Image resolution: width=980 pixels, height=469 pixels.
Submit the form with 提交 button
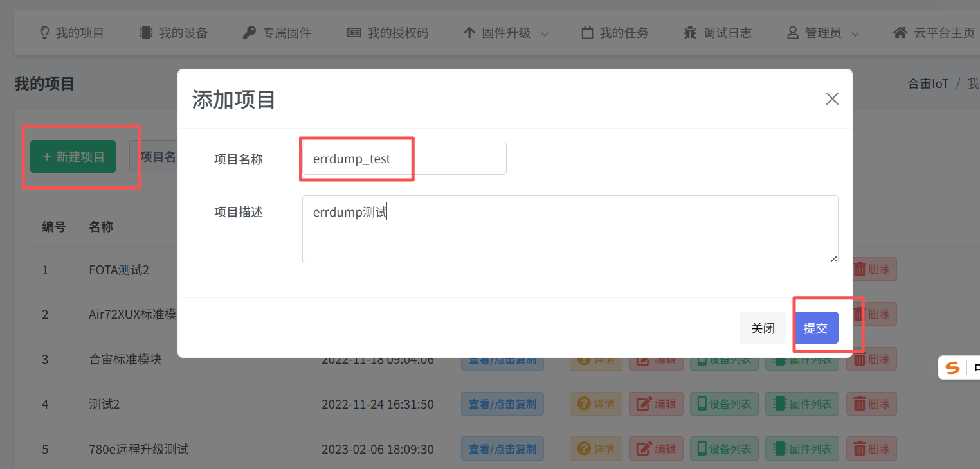815,328
